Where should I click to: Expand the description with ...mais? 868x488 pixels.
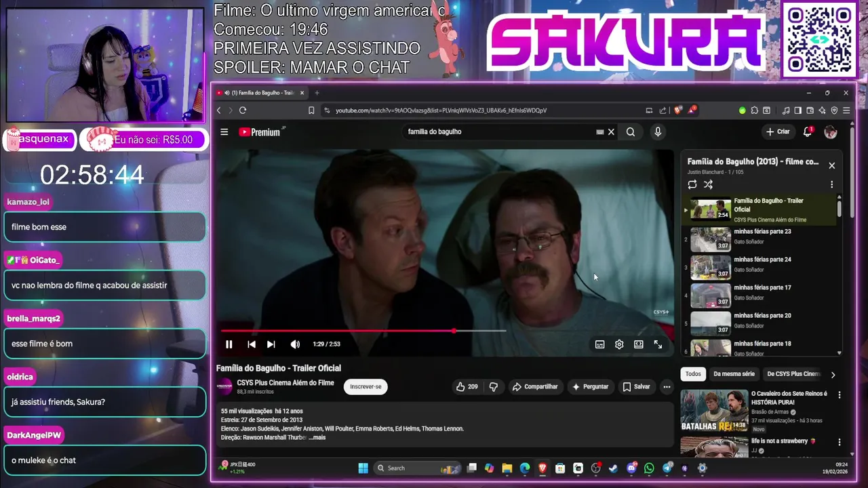317,438
